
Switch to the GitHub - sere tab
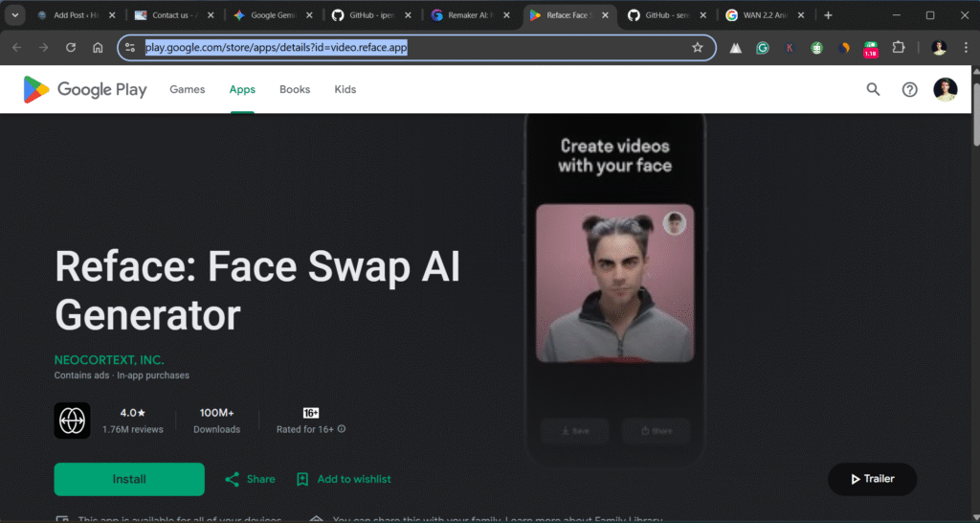(667, 15)
